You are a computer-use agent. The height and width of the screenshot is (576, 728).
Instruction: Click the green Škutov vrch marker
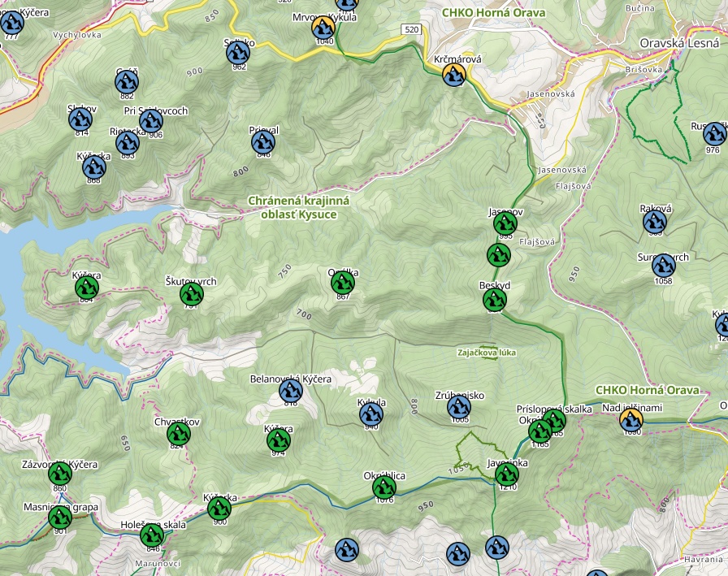(x=191, y=293)
